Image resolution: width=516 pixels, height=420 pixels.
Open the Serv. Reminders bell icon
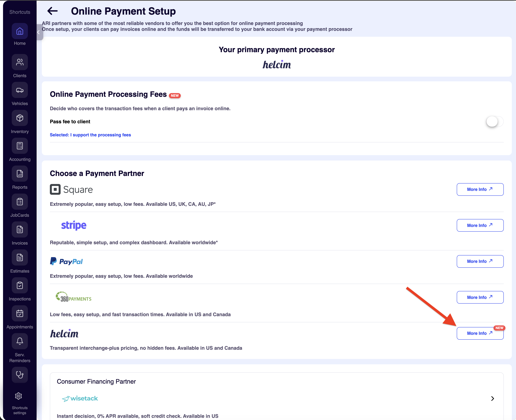[20, 341]
